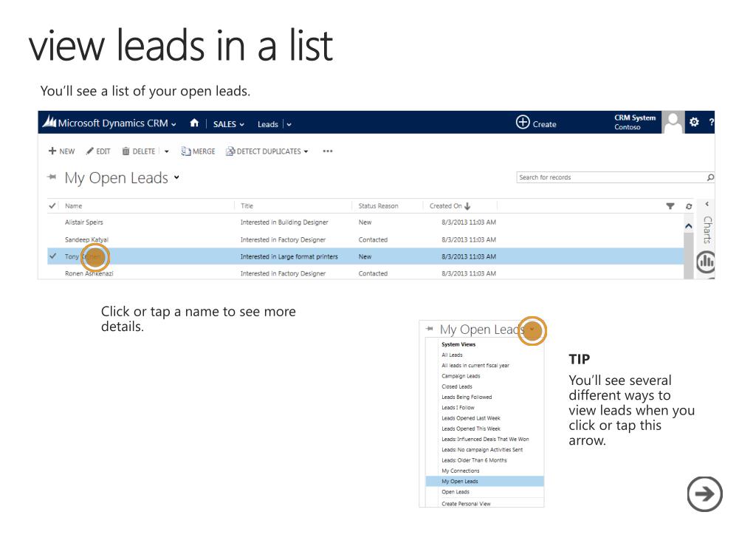The image size is (756, 546).
Task: Toggle the checkmark on the Tony row
Action: [52, 256]
